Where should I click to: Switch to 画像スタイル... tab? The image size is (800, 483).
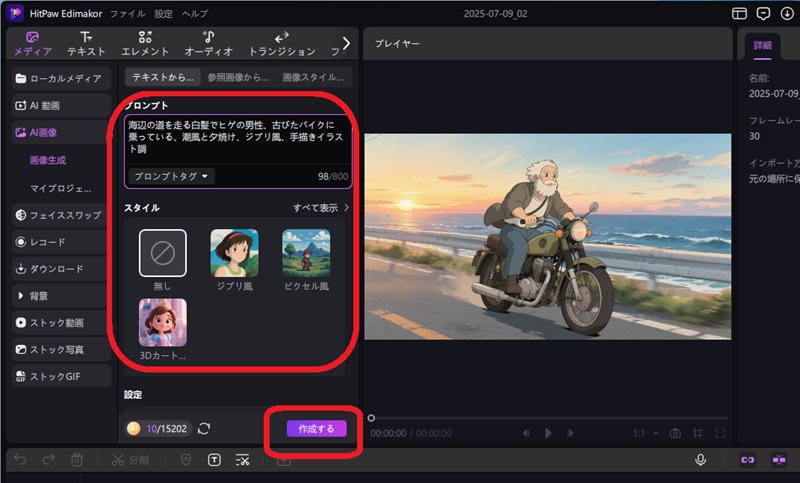tap(313, 78)
